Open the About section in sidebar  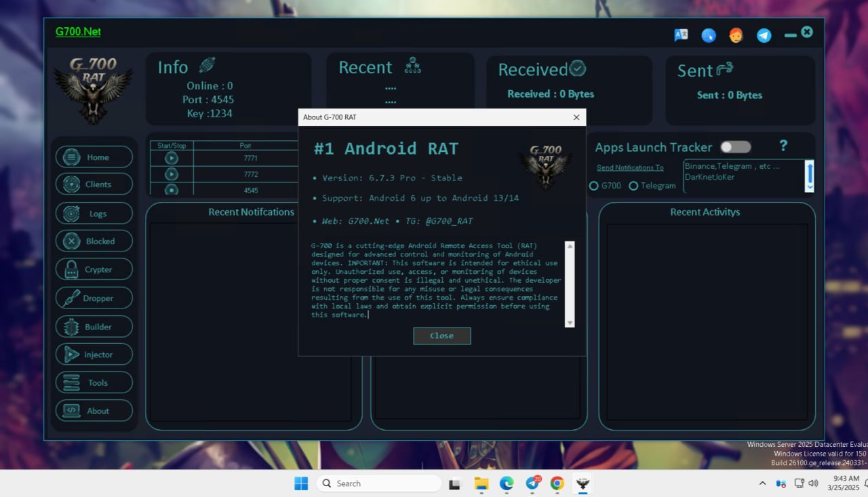tap(94, 411)
